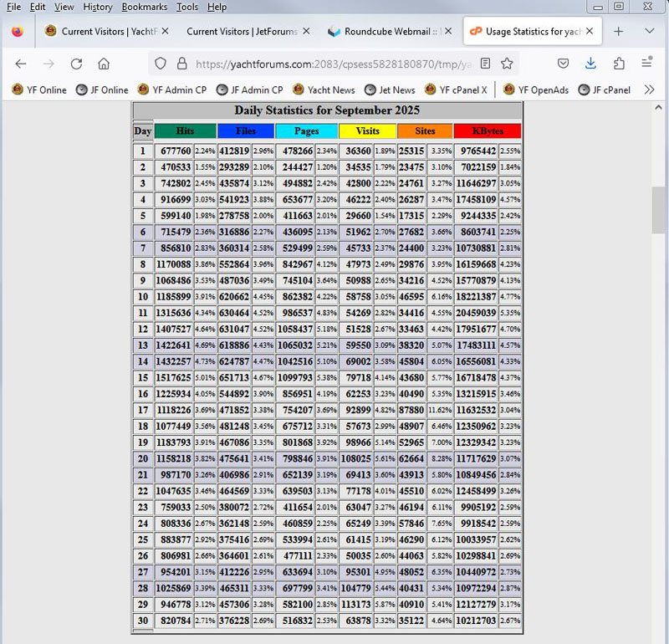
Task: Click the address bar URL field
Action: [x=334, y=64]
